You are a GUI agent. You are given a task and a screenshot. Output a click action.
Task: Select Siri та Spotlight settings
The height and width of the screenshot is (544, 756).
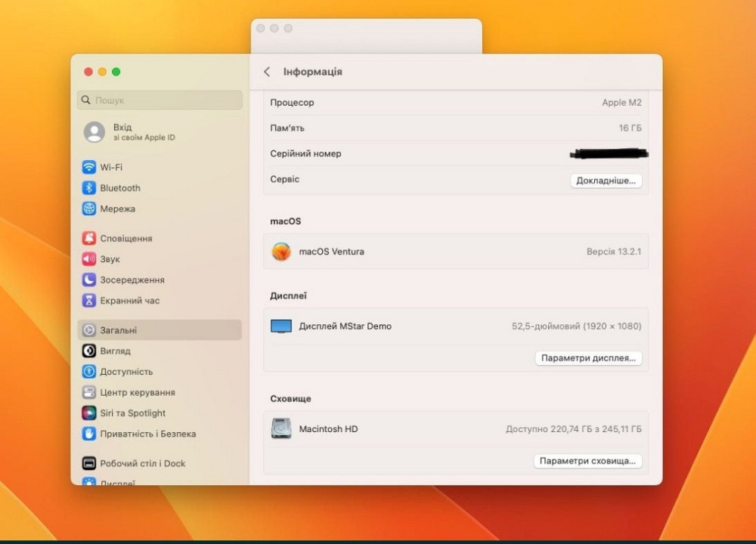pos(132,413)
